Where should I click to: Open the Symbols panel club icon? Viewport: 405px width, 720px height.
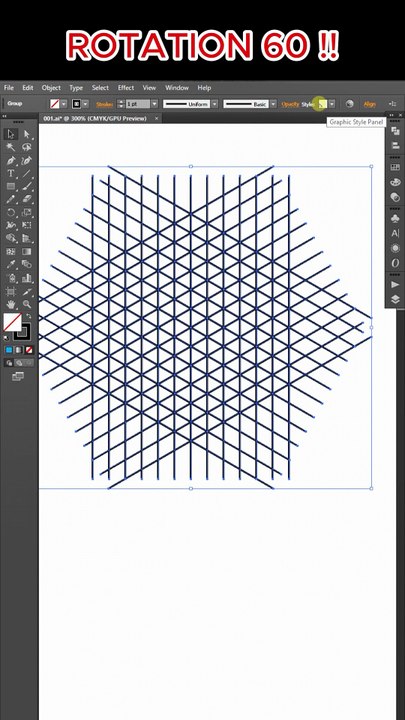395,219
